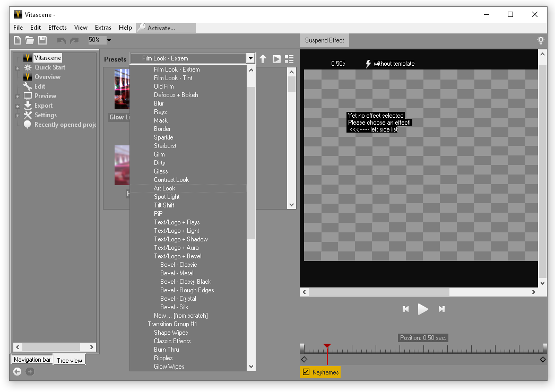555x392 pixels.
Task: Select Bevel - Crystal from preset list
Action: [x=178, y=299]
